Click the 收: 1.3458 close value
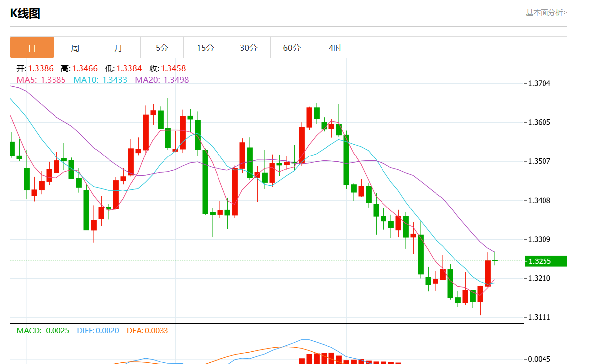The width and height of the screenshot is (600, 364). coord(167,68)
